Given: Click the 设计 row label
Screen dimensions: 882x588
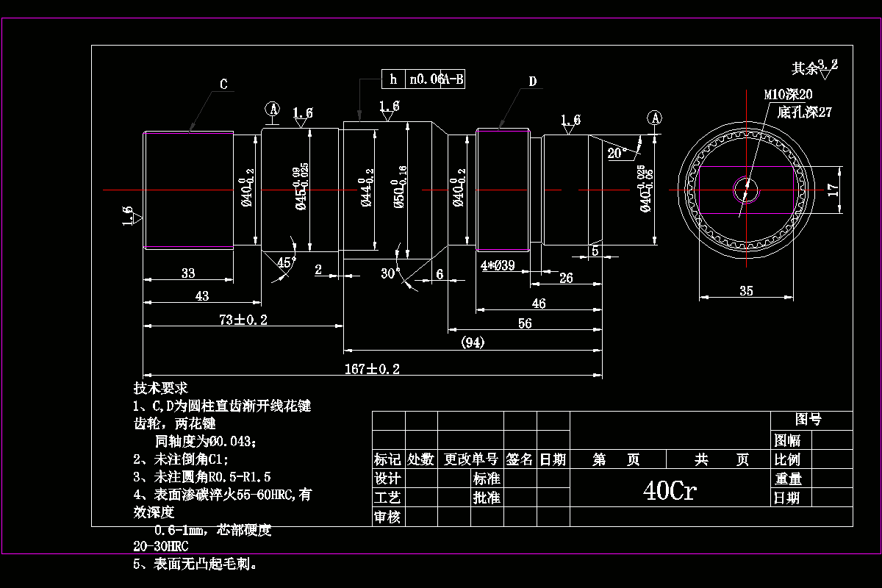Looking at the screenshot, I should (x=387, y=478).
